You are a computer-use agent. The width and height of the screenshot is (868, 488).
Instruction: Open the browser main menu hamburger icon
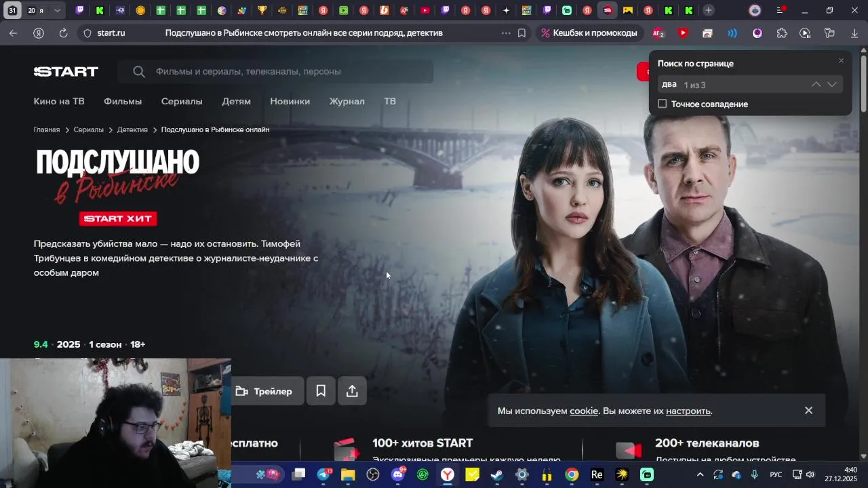[781, 10]
